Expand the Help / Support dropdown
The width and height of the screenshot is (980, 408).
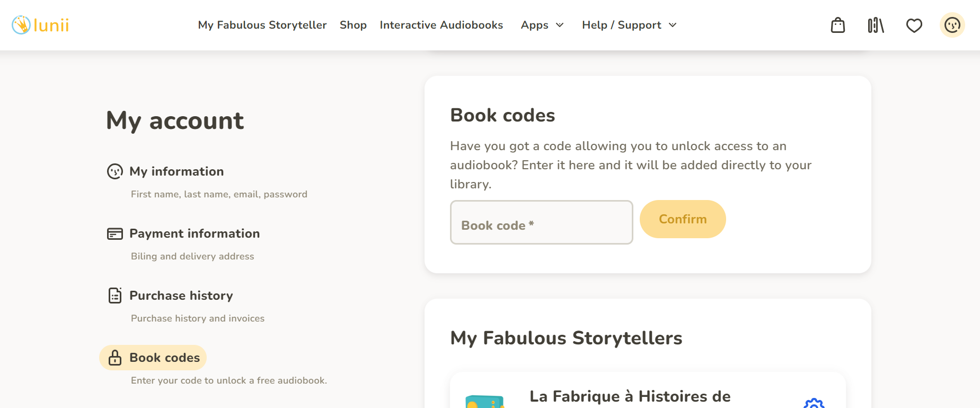pos(629,25)
